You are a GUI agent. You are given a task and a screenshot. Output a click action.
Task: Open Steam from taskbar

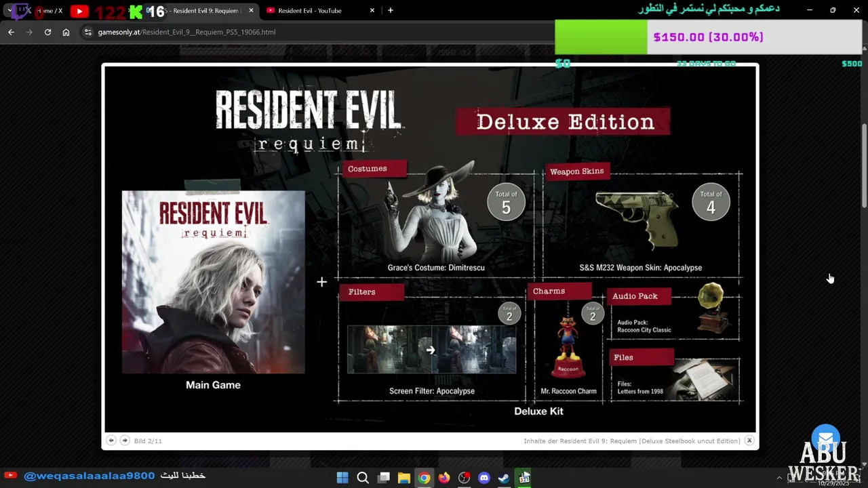(504, 478)
